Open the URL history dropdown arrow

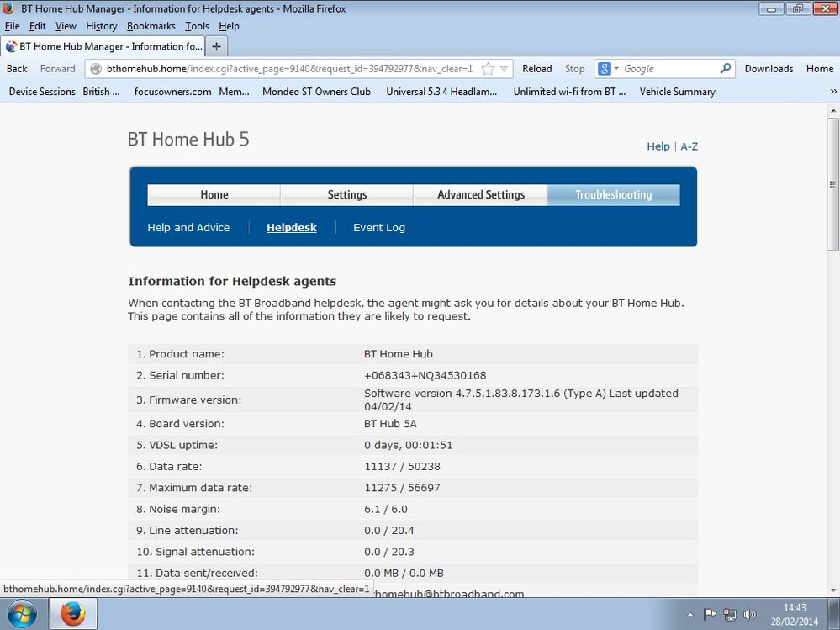point(505,69)
